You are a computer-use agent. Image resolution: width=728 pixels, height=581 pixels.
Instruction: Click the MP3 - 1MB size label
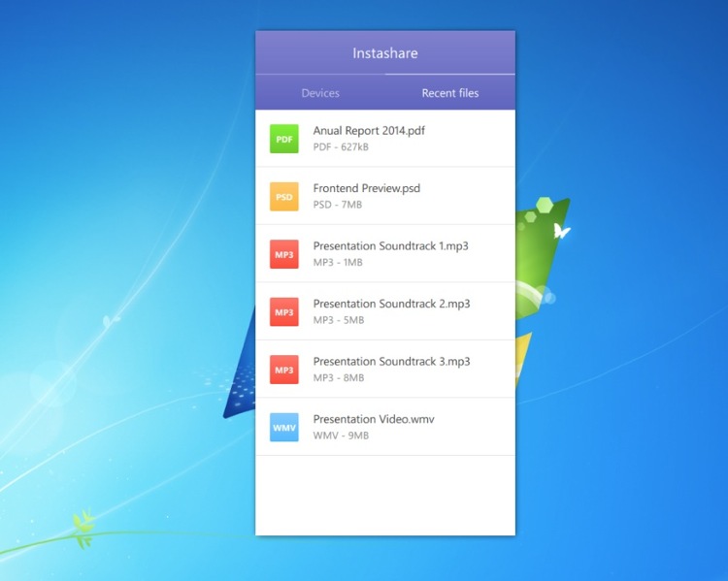pyautogui.click(x=338, y=263)
